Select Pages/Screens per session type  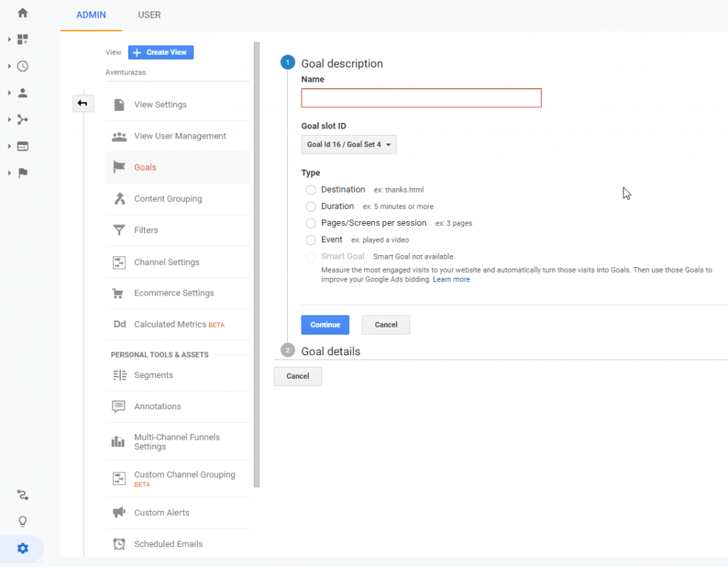[311, 223]
